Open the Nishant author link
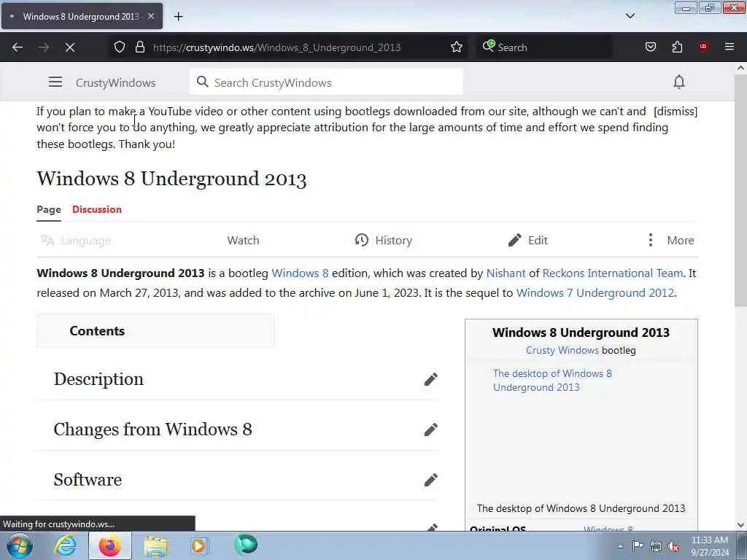This screenshot has width=747, height=560. tap(506, 273)
